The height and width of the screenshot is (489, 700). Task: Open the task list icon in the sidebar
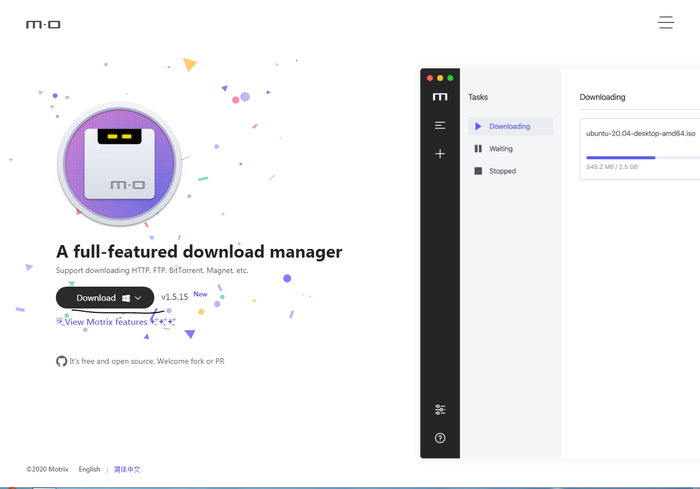pos(440,125)
